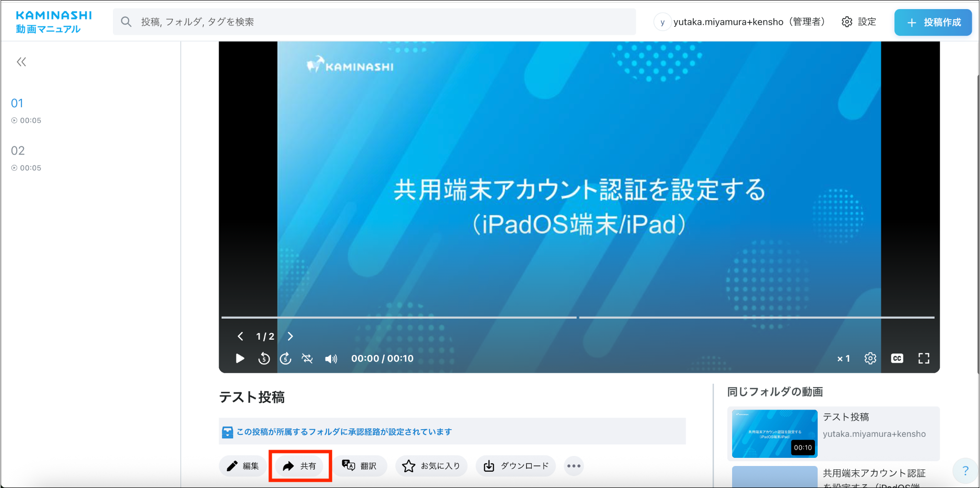
Task: Focus the 投稿, フォルダ, タグを検索 search field
Action: pos(374,22)
